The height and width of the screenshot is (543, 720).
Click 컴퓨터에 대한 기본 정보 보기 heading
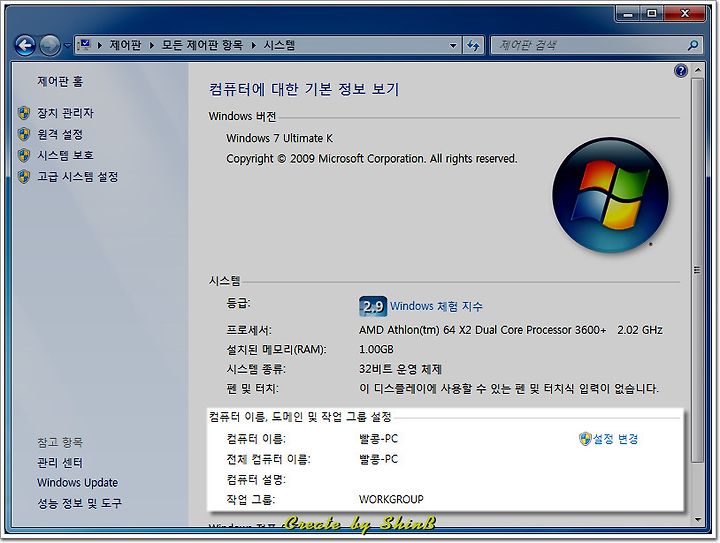pyautogui.click(x=304, y=89)
